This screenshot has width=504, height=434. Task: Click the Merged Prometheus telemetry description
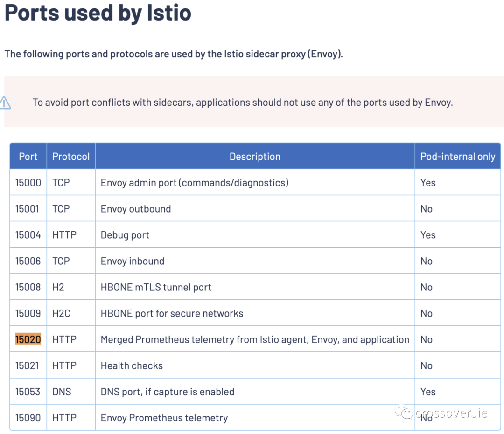click(255, 340)
